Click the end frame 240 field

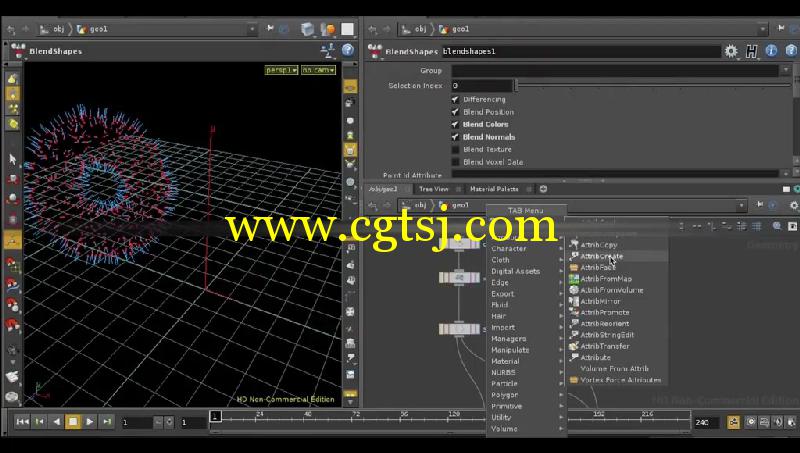pos(707,422)
